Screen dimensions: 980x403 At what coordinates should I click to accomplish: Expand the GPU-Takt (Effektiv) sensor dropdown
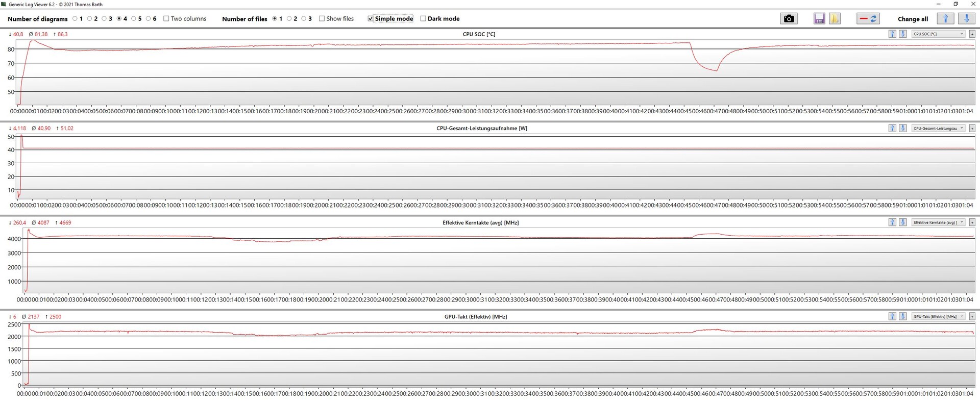tap(938, 317)
